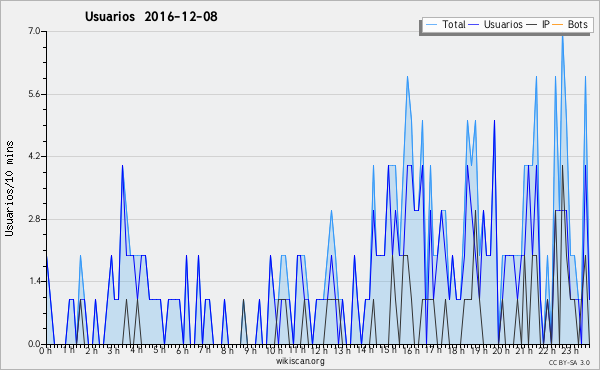The height and width of the screenshot is (370, 600).
Task: Click the black IP legend line
Action: coord(532,25)
